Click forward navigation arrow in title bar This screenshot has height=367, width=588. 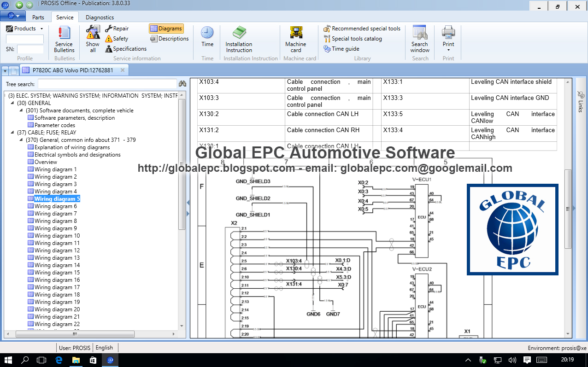(x=29, y=5)
